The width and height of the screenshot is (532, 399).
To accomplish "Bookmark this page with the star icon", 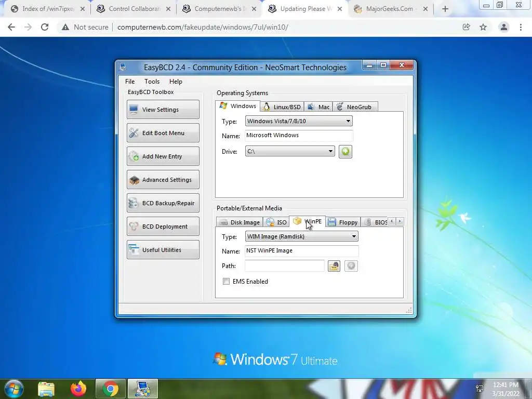I will [x=483, y=27].
